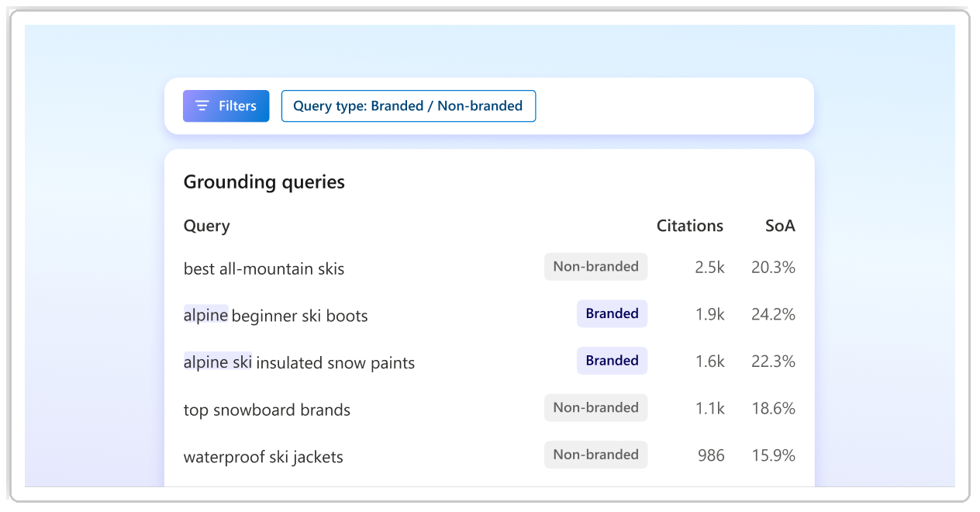Image resolution: width=980 pixels, height=512 pixels.
Task: Click the 15.9% SoA value
Action: pyautogui.click(x=773, y=455)
